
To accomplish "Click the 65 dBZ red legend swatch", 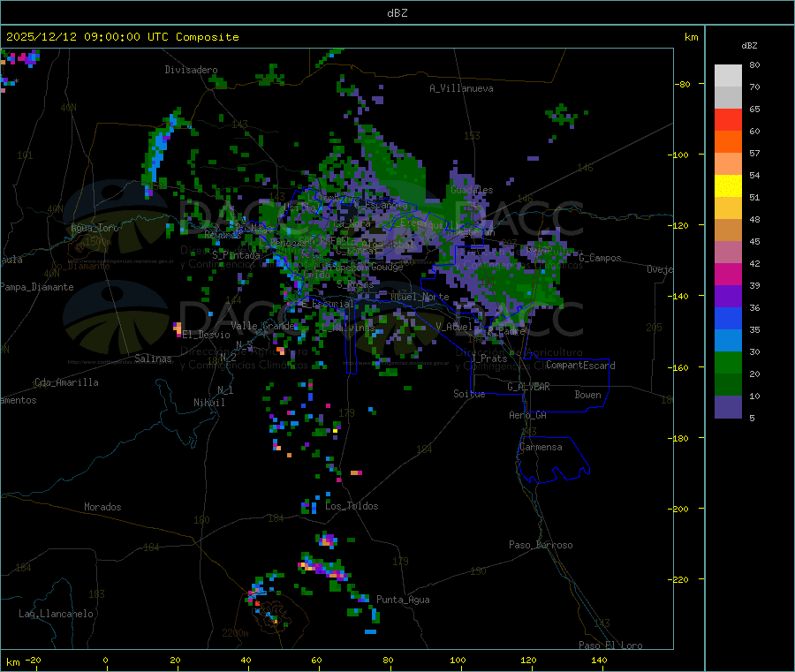I will [728, 119].
